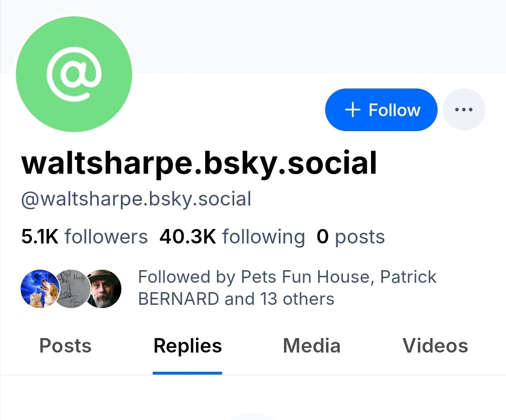View the 5.1K followers list

point(84,237)
